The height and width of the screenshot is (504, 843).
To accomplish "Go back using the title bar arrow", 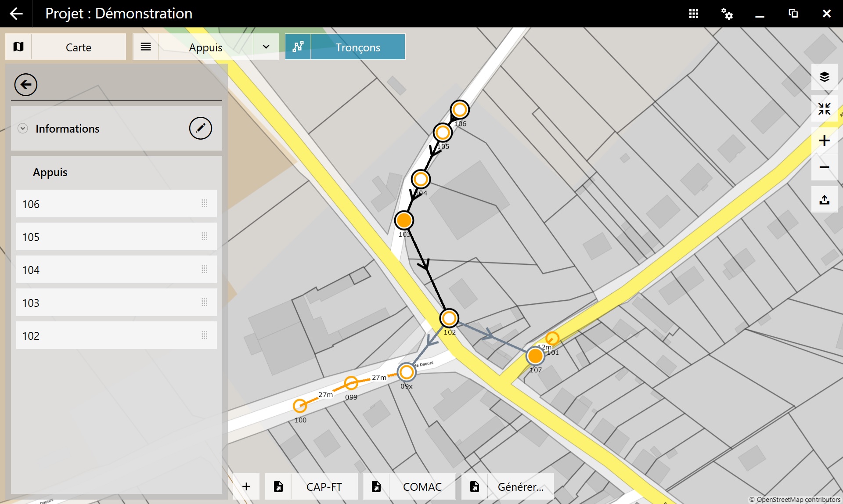I will 16,14.
